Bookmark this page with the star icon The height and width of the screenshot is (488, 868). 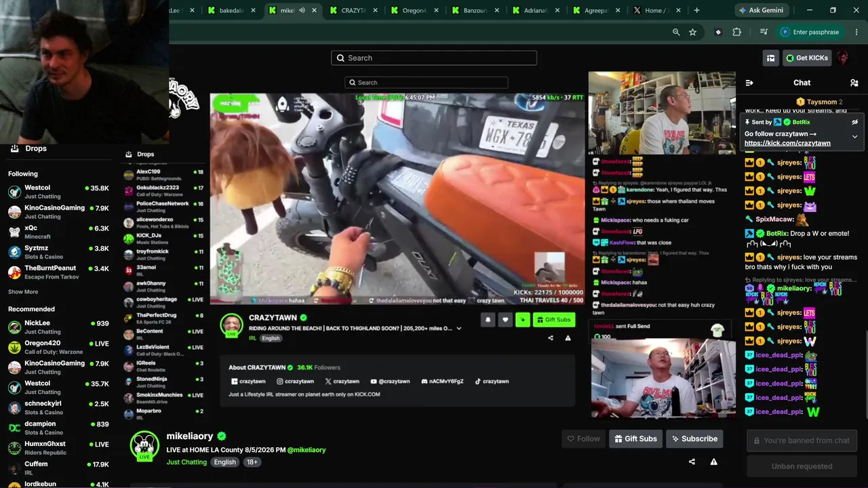692,32
